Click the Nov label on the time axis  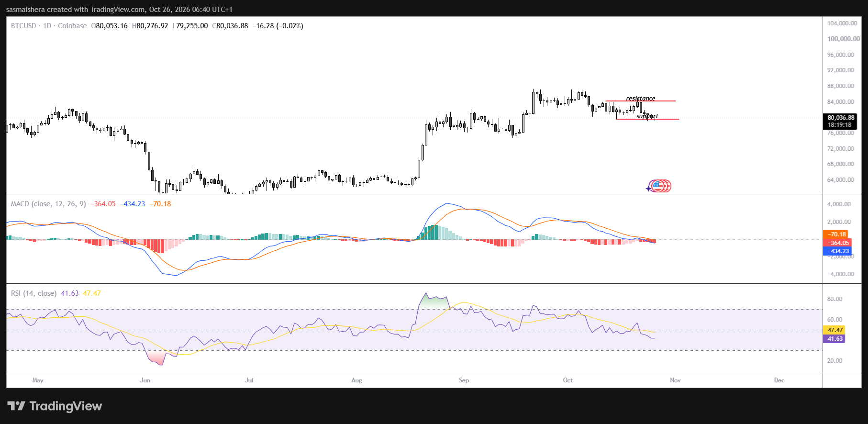(x=675, y=380)
